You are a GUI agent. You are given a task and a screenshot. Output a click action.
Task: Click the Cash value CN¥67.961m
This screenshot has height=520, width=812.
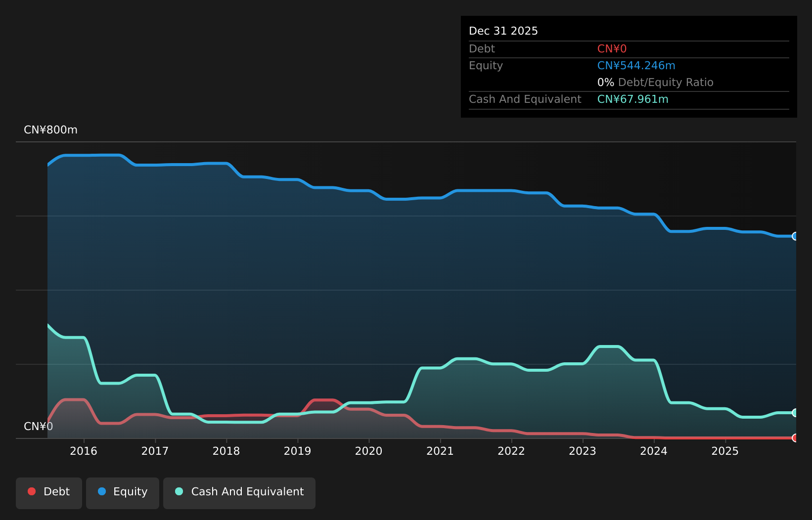[x=632, y=99]
